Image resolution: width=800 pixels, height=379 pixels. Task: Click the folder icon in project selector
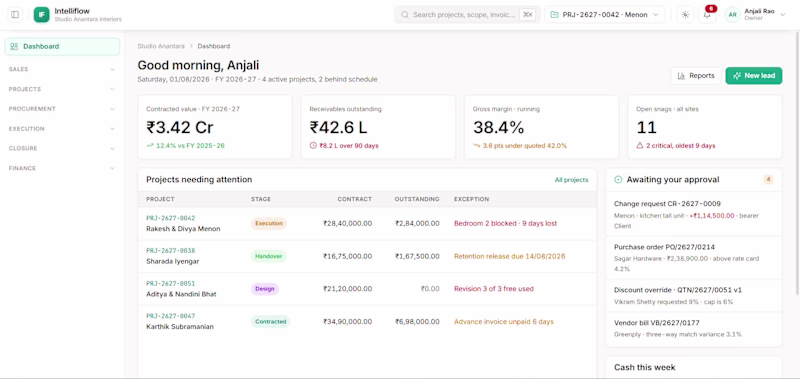coord(554,15)
